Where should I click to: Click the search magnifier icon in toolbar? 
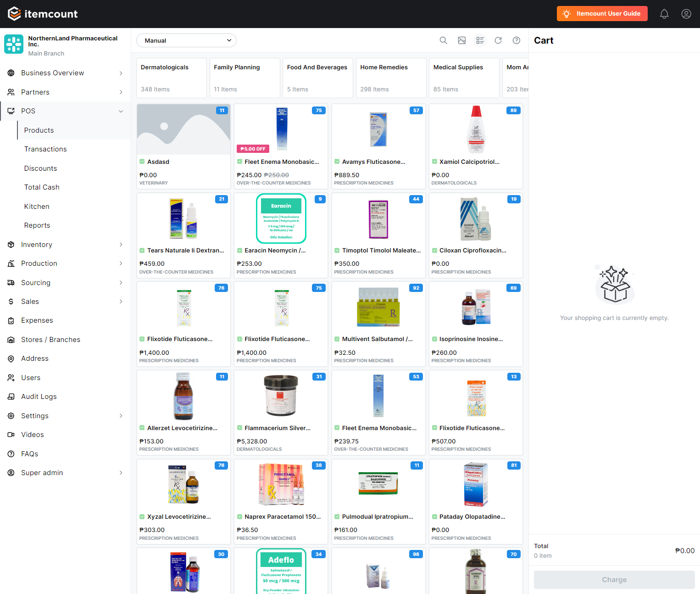443,40
